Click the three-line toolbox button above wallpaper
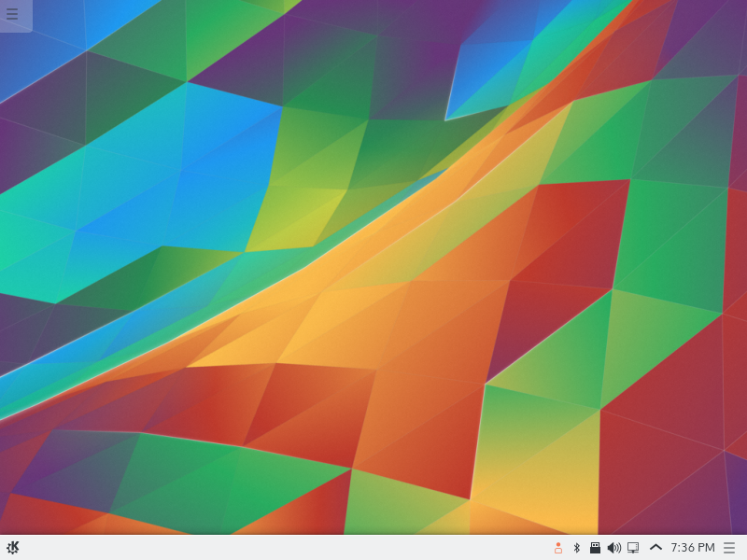 [x=13, y=14]
